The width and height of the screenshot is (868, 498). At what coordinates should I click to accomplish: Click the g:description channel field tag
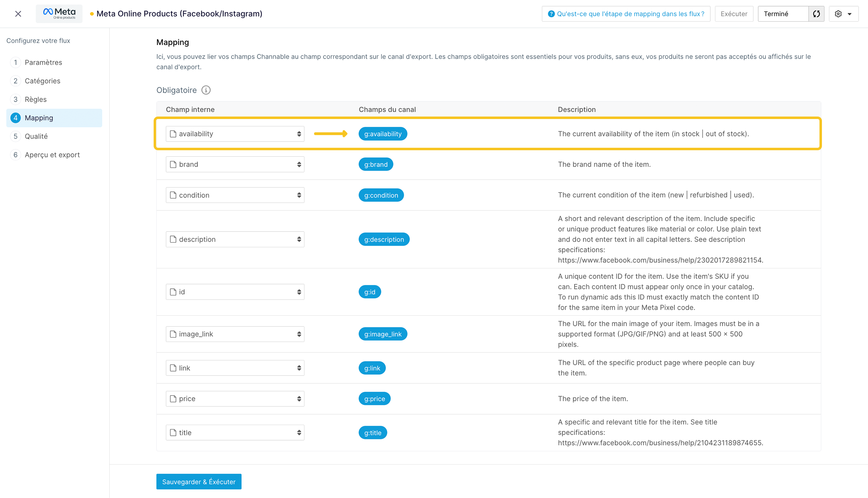pyautogui.click(x=384, y=240)
